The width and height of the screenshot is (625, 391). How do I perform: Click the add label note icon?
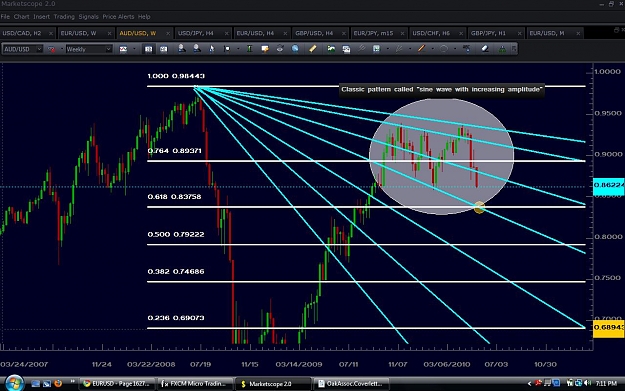point(265,49)
